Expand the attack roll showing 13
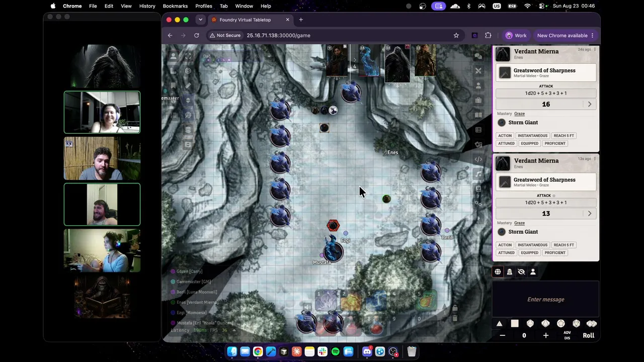 point(590,214)
